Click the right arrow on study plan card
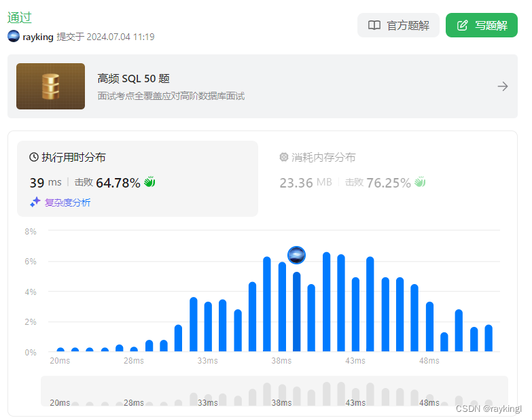This screenshot has height=420, width=532. pos(503,86)
